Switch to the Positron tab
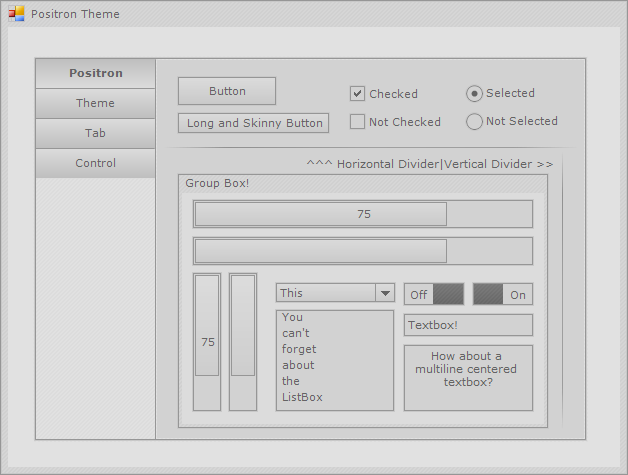The width and height of the screenshot is (628, 475). tap(96, 73)
